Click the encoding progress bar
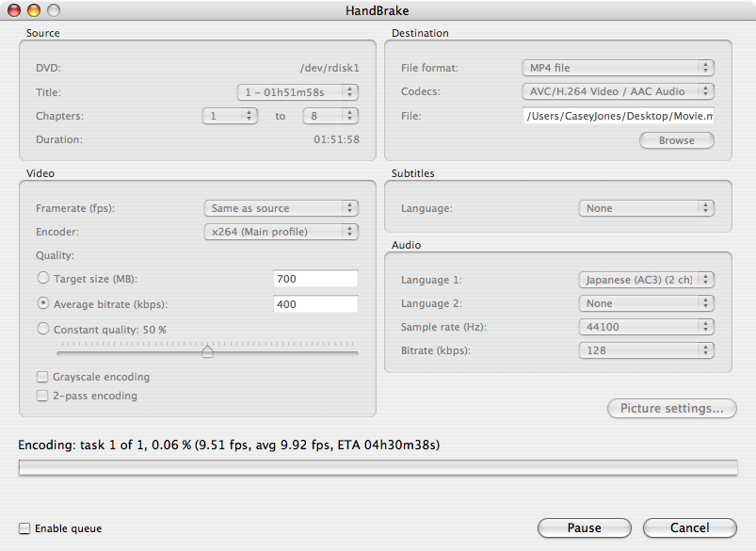 click(378, 467)
